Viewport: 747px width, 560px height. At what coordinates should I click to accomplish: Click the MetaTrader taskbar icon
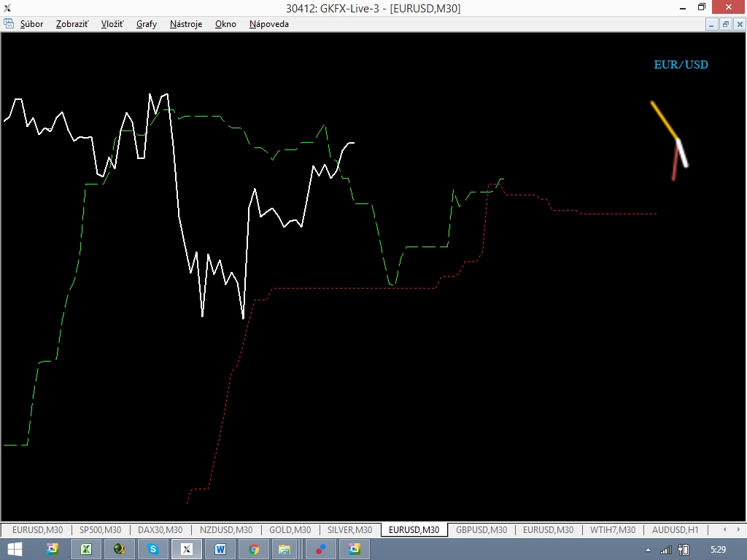[186, 549]
